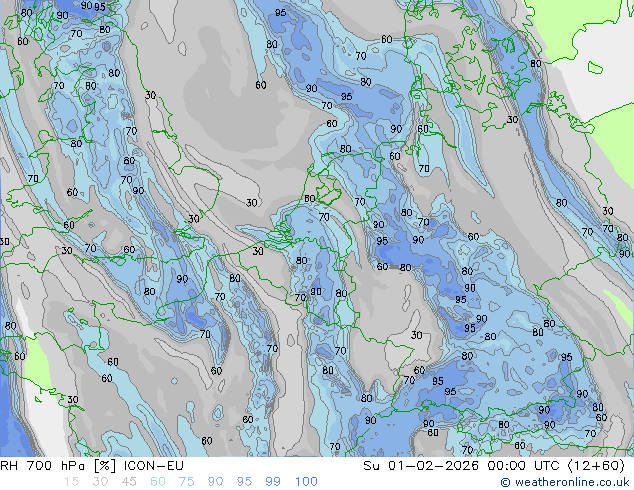634x490 pixels.
Task: Select the "90" value in the bottom legend scale
Action: [x=215, y=482]
